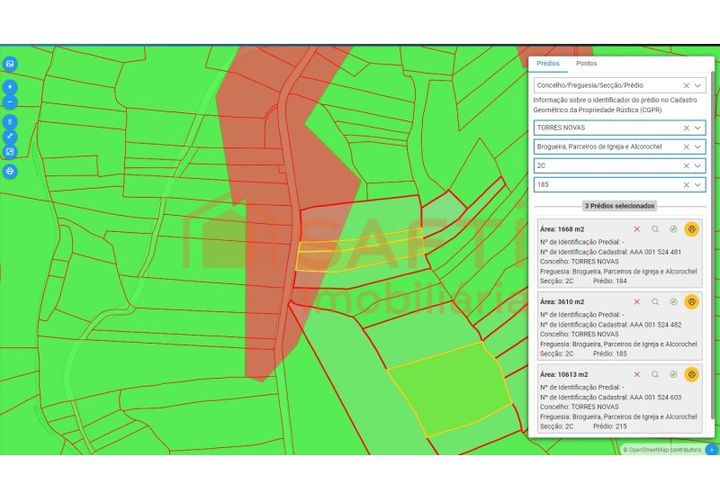This screenshot has height=500, width=720.
Task: Click cadastral ID 'AAA 001 524 603'
Action: pyautogui.click(x=655, y=397)
